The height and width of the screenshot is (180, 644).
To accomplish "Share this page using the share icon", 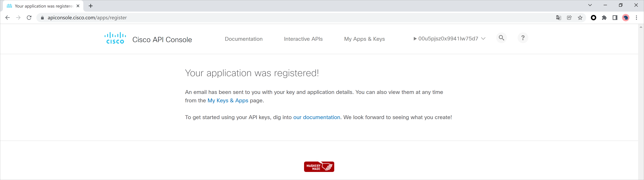I will 569,17.
